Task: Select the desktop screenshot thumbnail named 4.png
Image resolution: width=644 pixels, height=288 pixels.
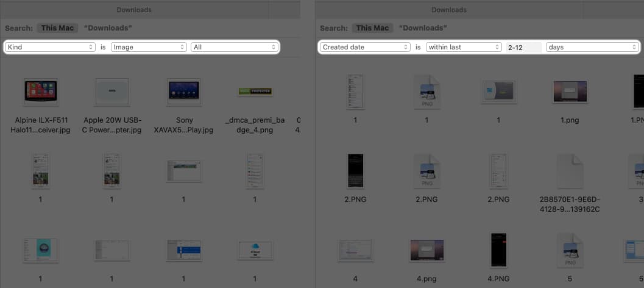Action: click(x=426, y=250)
